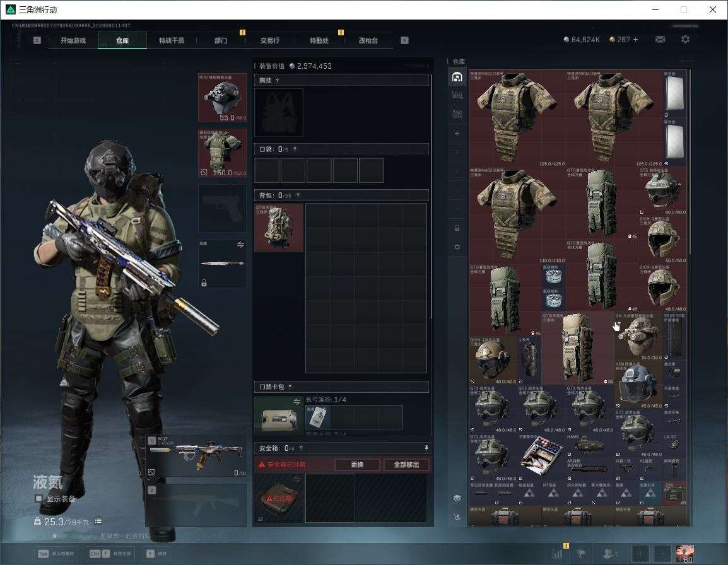Click the 全部移出 button
Viewport: 728px width, 565px height.
tap(406, 464)
